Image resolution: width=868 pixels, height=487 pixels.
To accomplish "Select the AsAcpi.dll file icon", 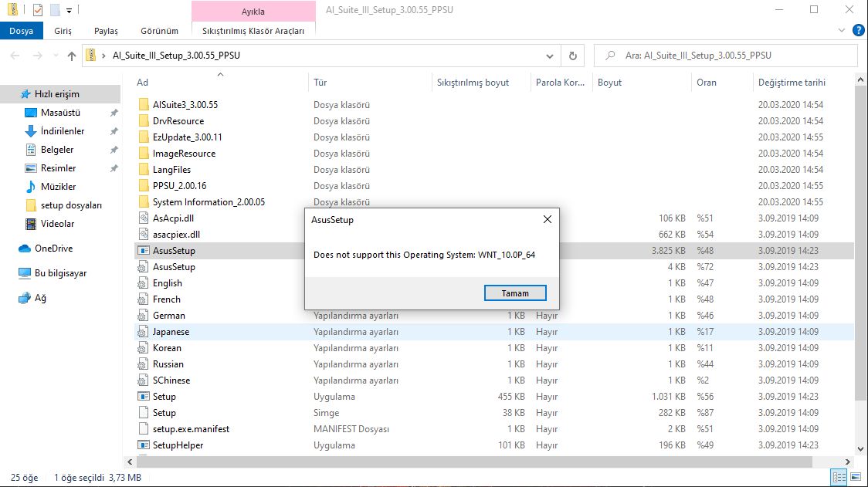I will pyautogui.click(x=144, y=218).
